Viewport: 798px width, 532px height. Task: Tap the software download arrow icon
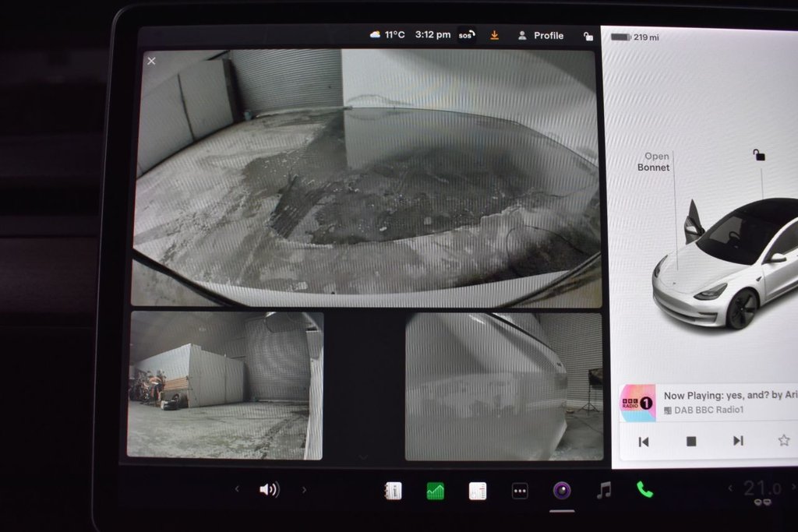point(494,35)
